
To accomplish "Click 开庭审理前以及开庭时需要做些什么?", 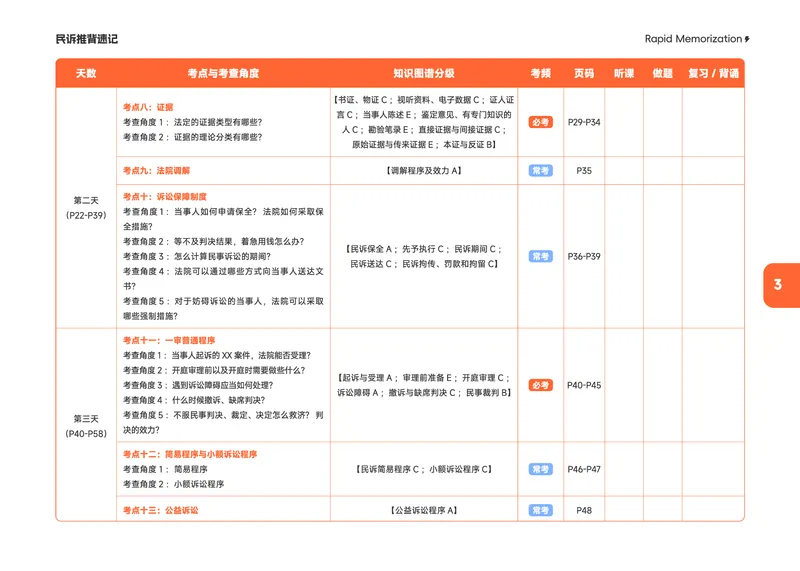I will 214,370.
